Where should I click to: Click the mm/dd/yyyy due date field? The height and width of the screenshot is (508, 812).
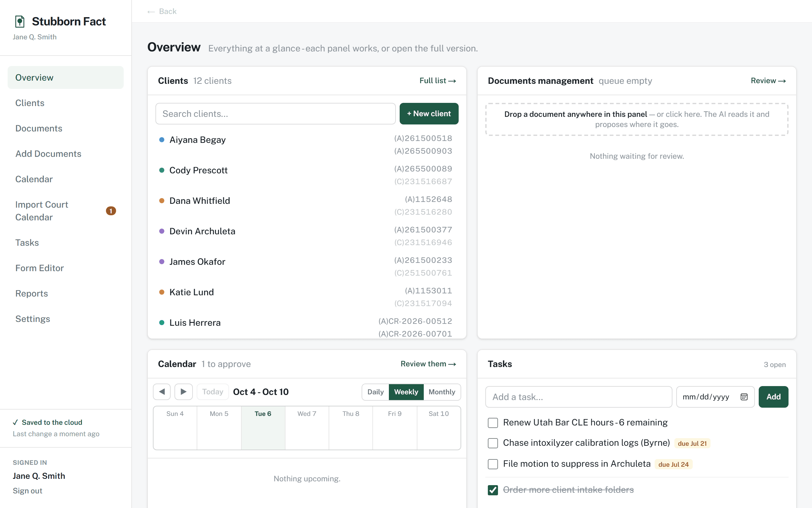click(x=715, y=397)
